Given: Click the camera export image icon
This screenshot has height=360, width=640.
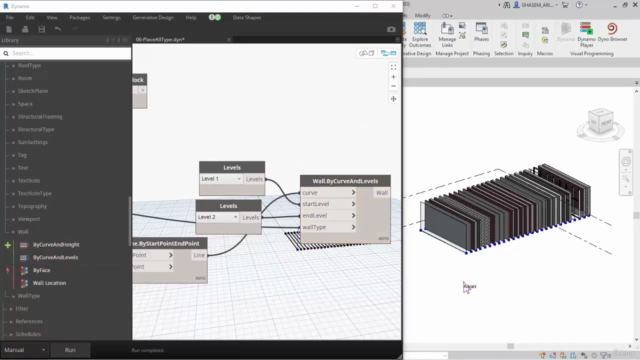Looking at the screenshot, I should tap(391, 29).
